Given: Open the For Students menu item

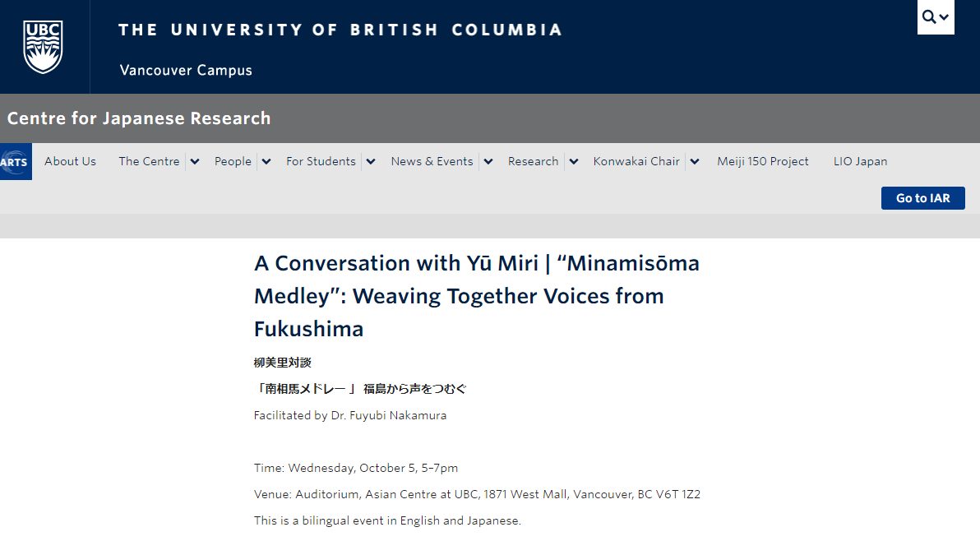Looking at the screenshot, I should (x=321, y=161).
